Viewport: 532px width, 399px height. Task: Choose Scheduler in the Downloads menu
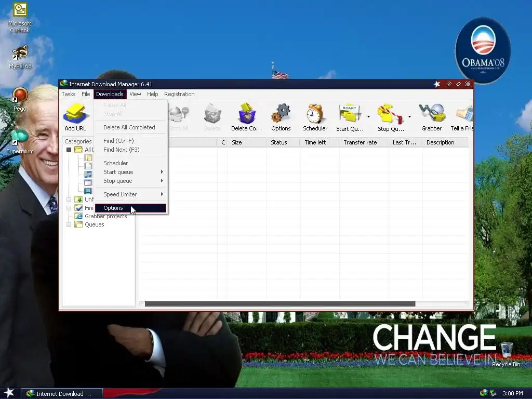tap(130, 163)
